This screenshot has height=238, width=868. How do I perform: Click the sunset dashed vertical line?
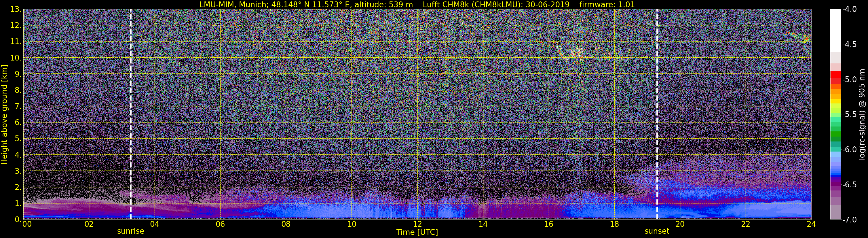pos(657,114)
